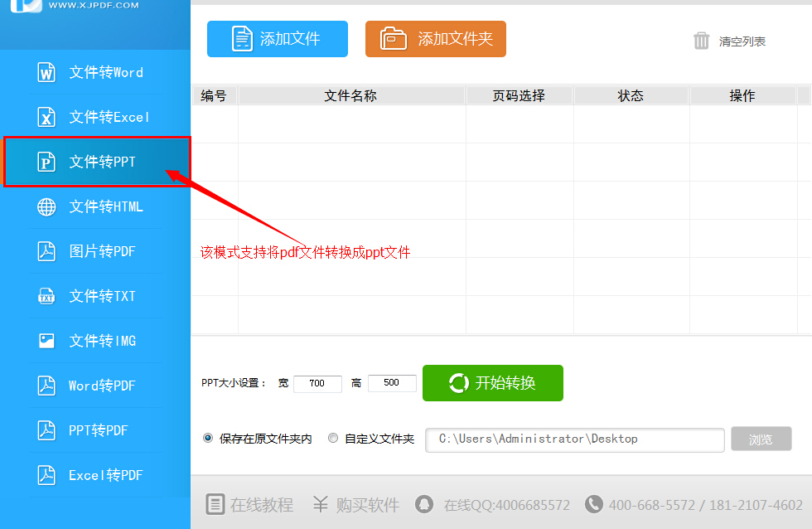Select 自定义文件夹 radio button
The width and height of the screenshot is (812, 529).
pyautogui.click(x=333, y=439)
